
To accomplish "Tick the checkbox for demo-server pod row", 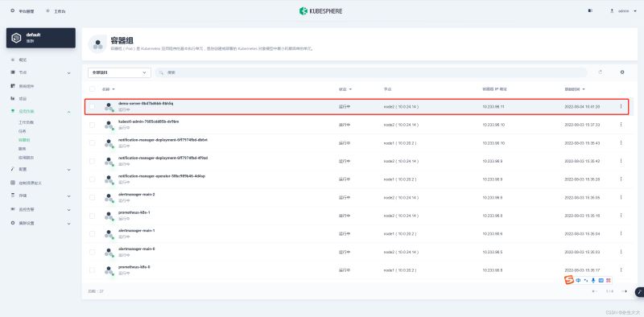I will [92, 106].
